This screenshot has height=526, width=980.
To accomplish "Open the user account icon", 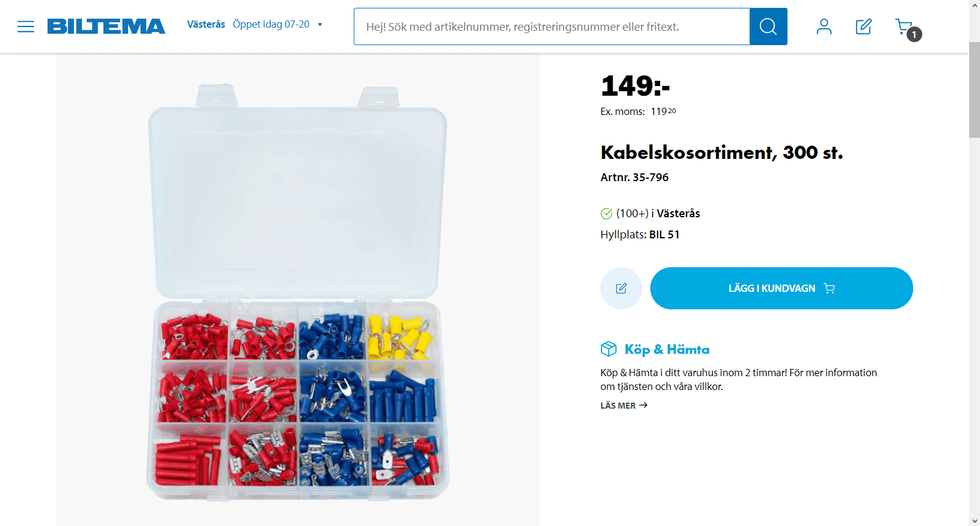I will coord(824,26).
